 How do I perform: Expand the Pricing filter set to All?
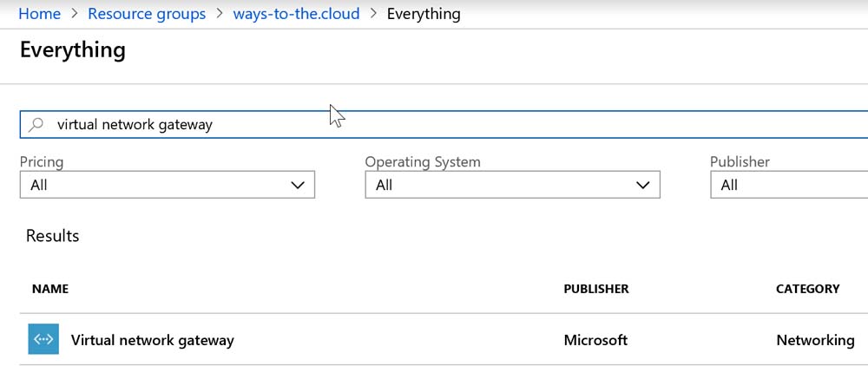coord(167,185)
